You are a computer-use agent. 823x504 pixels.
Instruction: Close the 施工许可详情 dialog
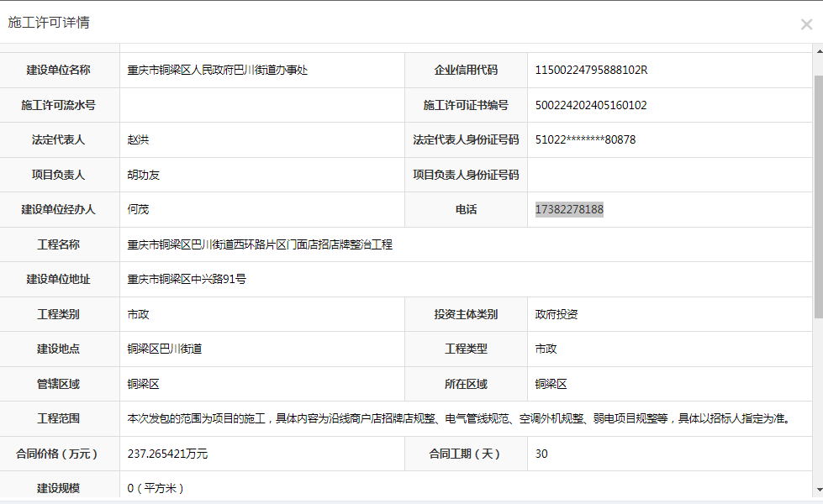click(805, 24)
